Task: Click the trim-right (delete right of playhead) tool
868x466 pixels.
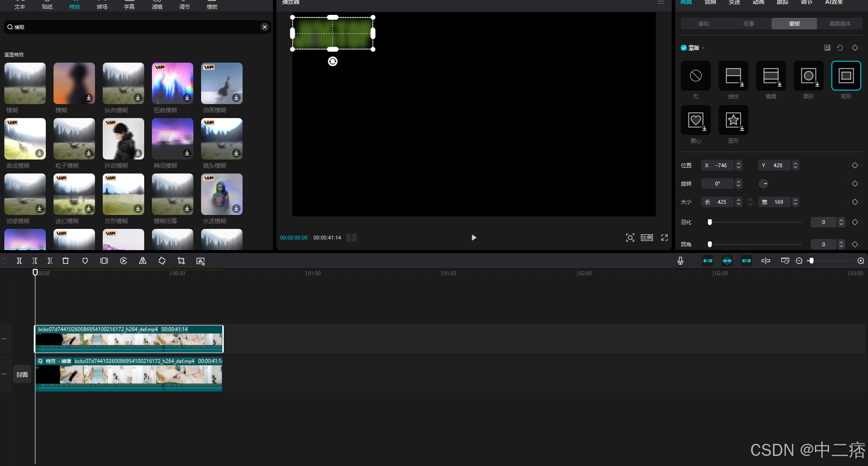Action: click(50, 261)
